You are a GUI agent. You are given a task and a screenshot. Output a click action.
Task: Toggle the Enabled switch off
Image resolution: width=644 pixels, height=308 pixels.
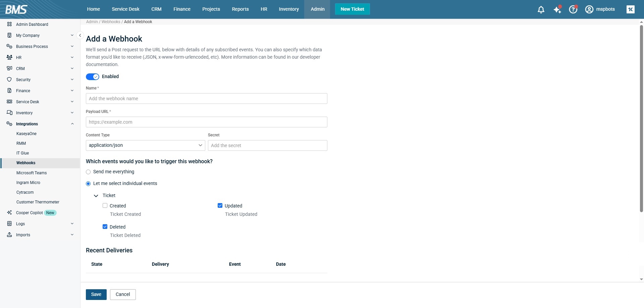93,77
